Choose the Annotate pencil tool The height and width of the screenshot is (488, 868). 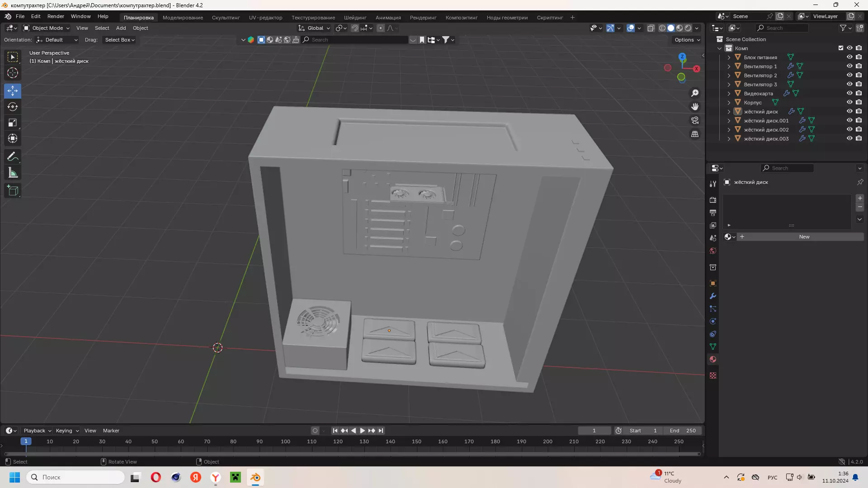pyautogui.click(x=13, y=157)
